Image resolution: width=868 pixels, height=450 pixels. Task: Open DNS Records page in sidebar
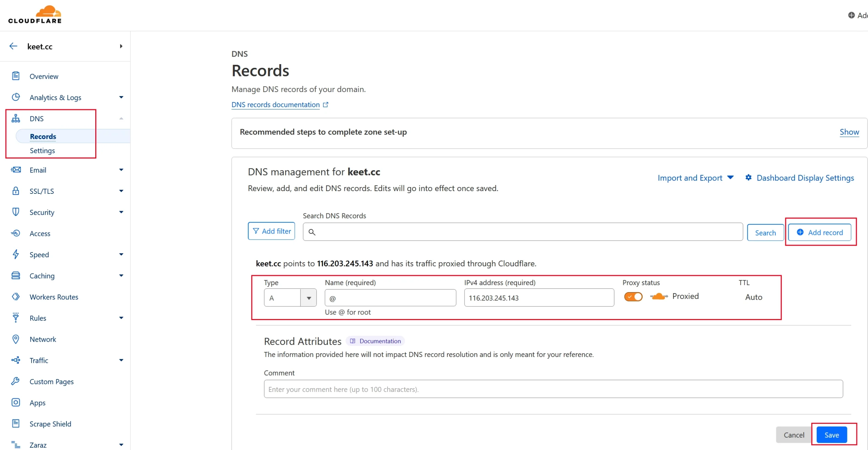point(43,136)
